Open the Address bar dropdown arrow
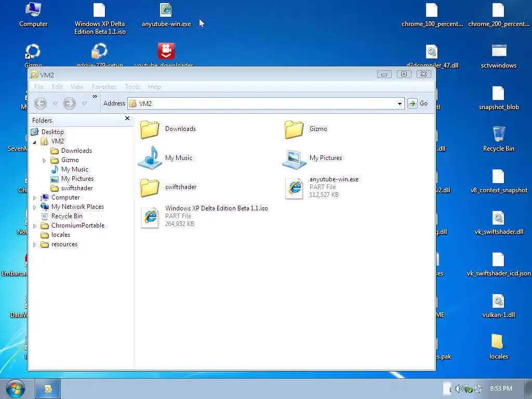 click(x=400, y=103)
